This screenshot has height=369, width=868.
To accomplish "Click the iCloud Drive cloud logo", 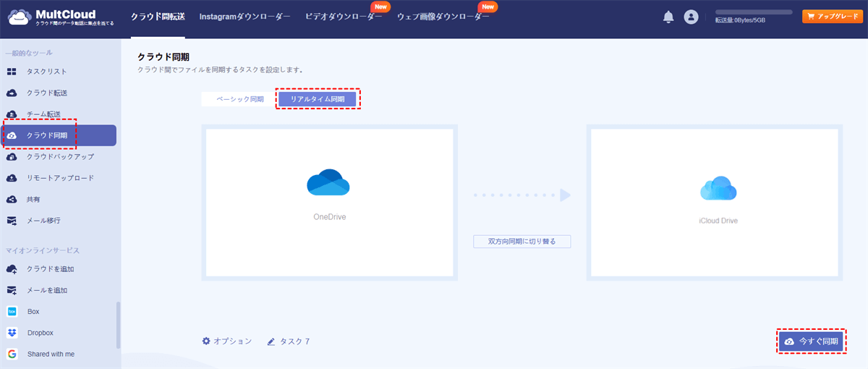I will (718, 188).
